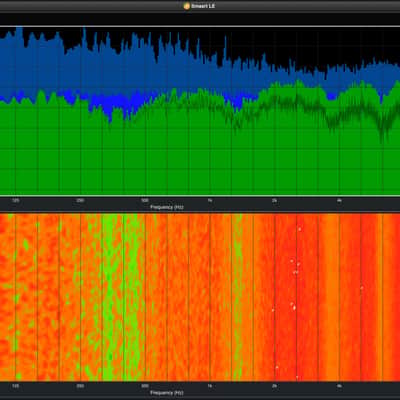Viewport: 400px width, 400px height.
Task: Click 125 Hz label on the spectrograph axis
Action: tap(15, 386)
